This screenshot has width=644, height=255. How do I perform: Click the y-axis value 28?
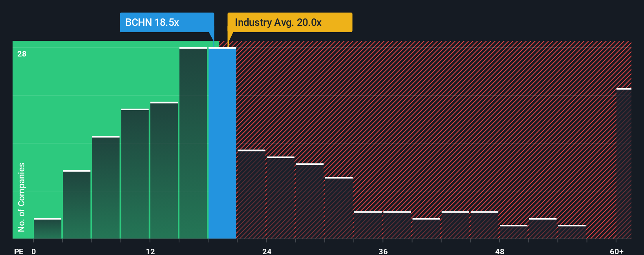(x=22, y=54)
